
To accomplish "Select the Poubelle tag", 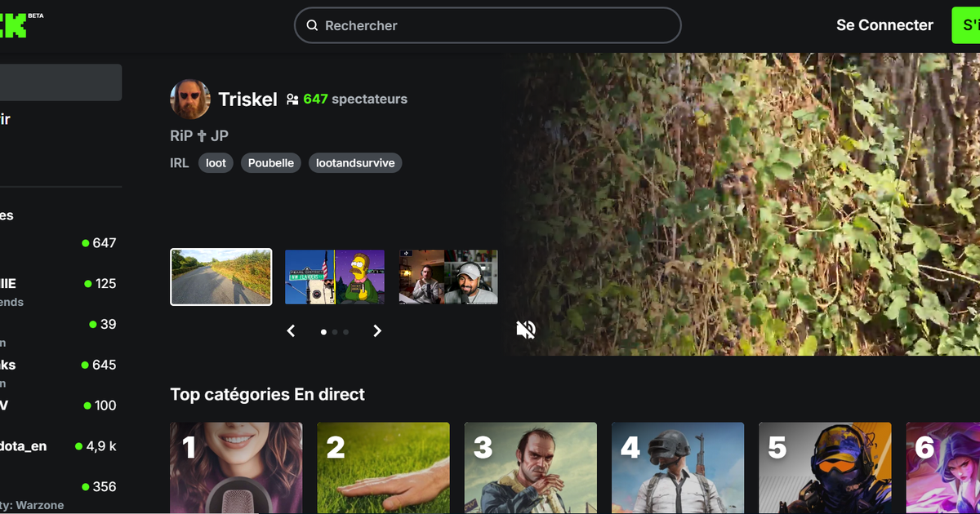I will point(271,163).
